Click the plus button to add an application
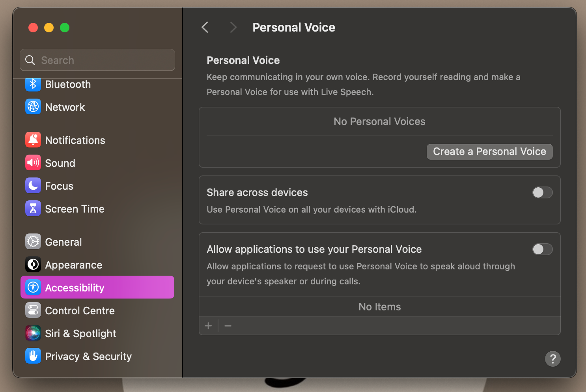The image size is (586, 392). click(x=209, y=326)
